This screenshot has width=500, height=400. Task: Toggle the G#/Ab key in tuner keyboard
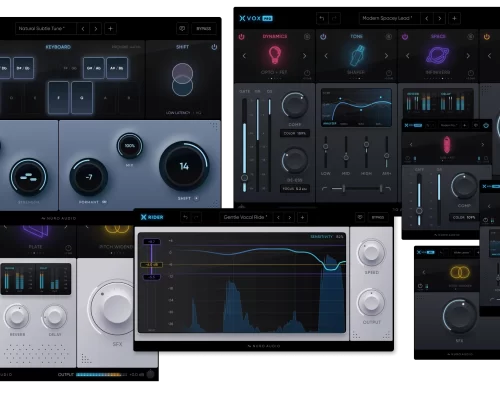pyautogui.click(x=94, y=68)
